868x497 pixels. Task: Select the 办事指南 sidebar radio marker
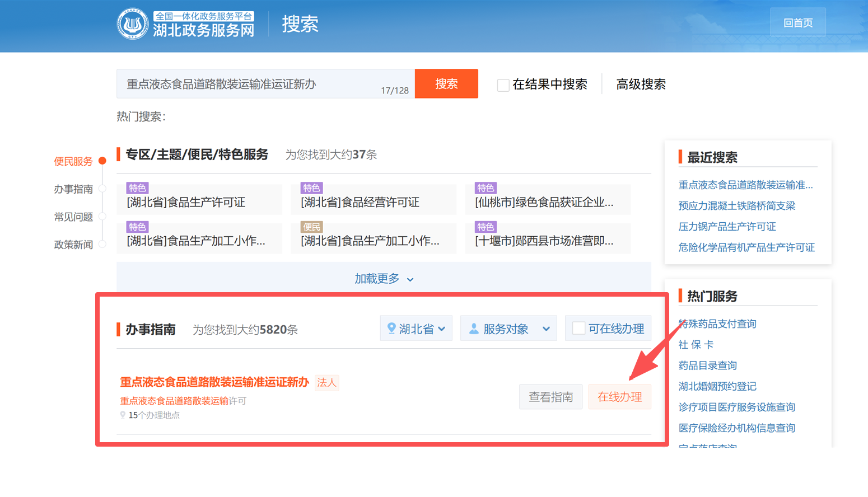[102, 189]
